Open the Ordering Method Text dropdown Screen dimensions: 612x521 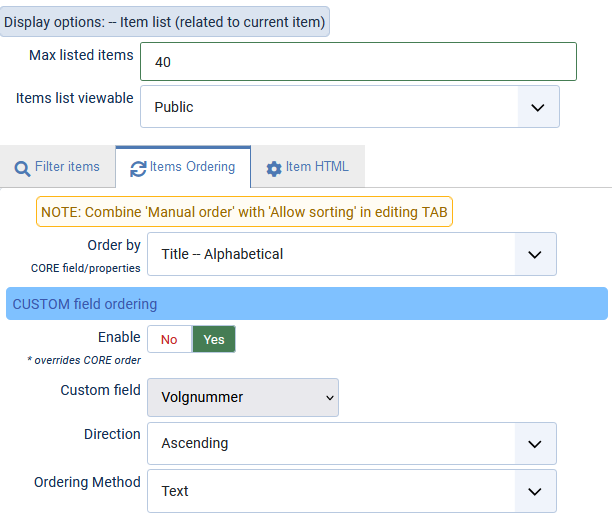click(x=352, y=491)
